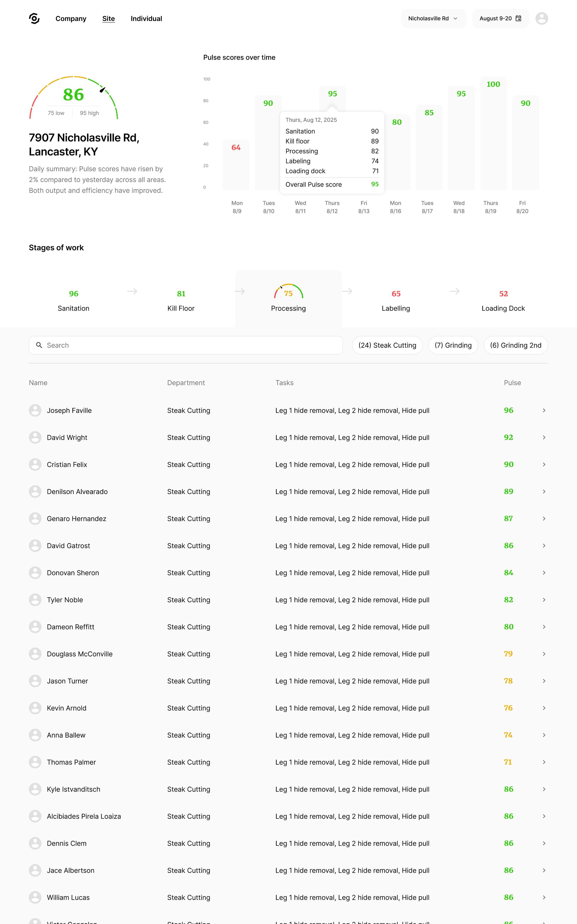Click arrow between Sanitation and Kill Floor
This screenshot has height=924, width=577.
click(x=132, y=292)
